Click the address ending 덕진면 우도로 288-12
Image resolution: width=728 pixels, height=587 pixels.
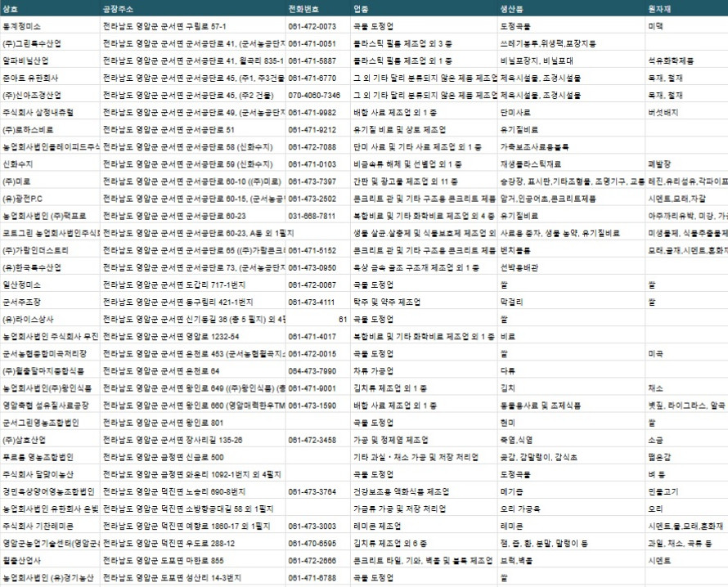(193, 544)
